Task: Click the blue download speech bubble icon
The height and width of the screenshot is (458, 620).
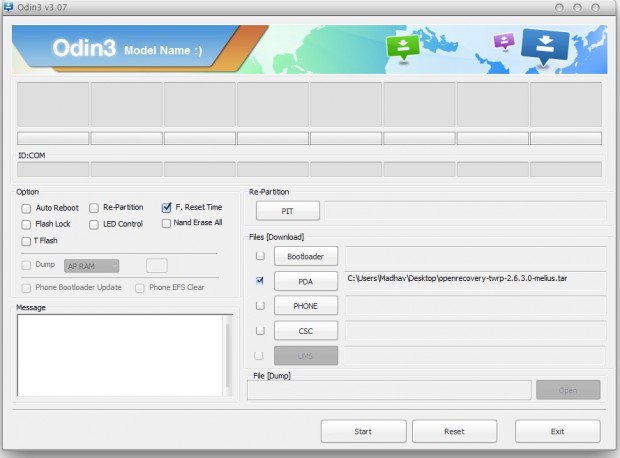Action: coord(545,44)
